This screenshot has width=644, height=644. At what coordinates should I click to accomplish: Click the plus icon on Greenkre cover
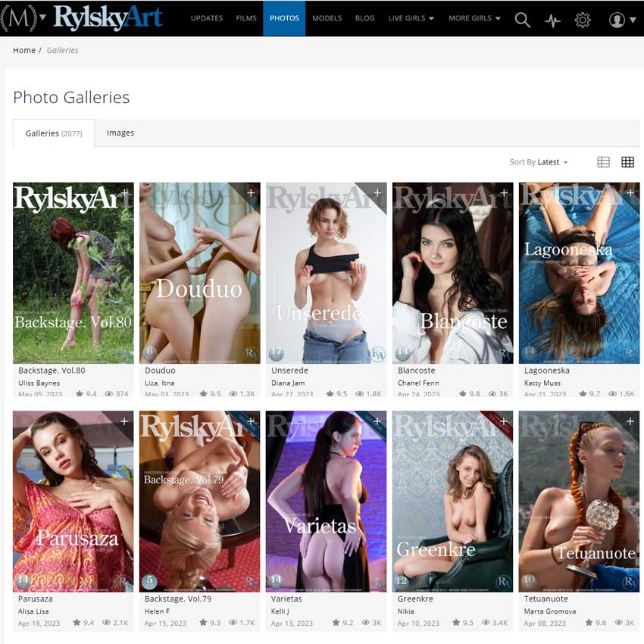(504, 421)
